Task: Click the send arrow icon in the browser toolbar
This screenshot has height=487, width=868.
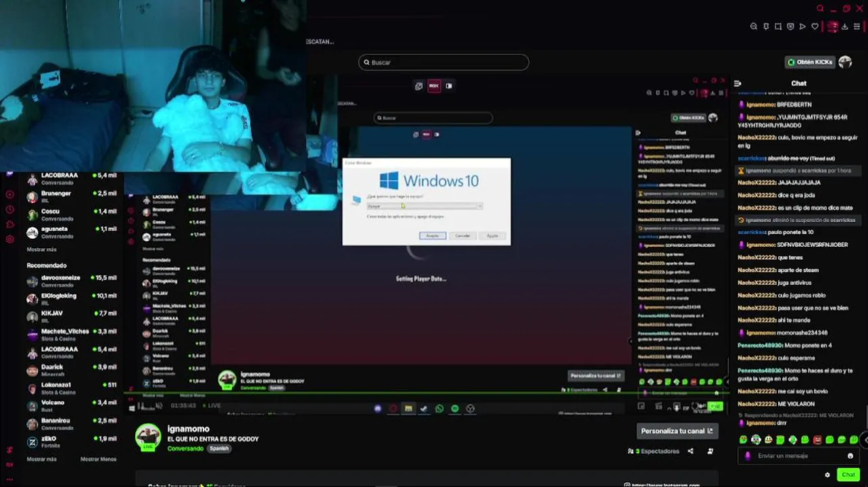Action: (x=802, y=26)
